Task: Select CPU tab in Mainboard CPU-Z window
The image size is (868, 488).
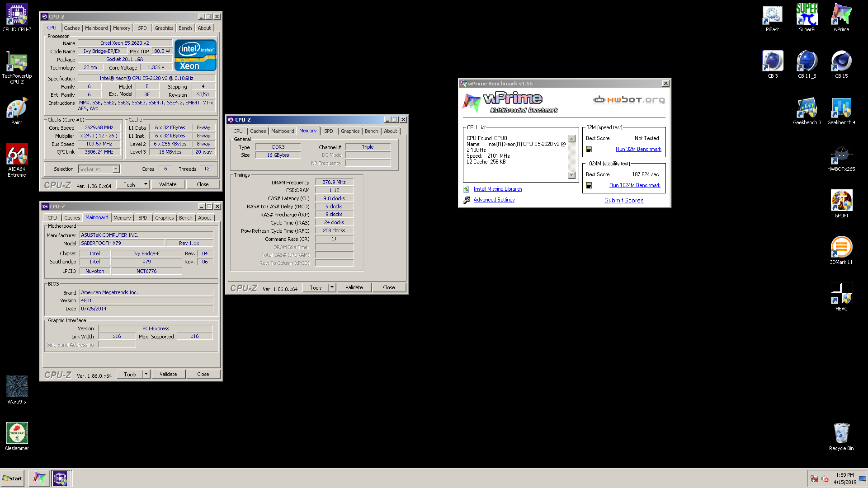Action: point(52,218)
